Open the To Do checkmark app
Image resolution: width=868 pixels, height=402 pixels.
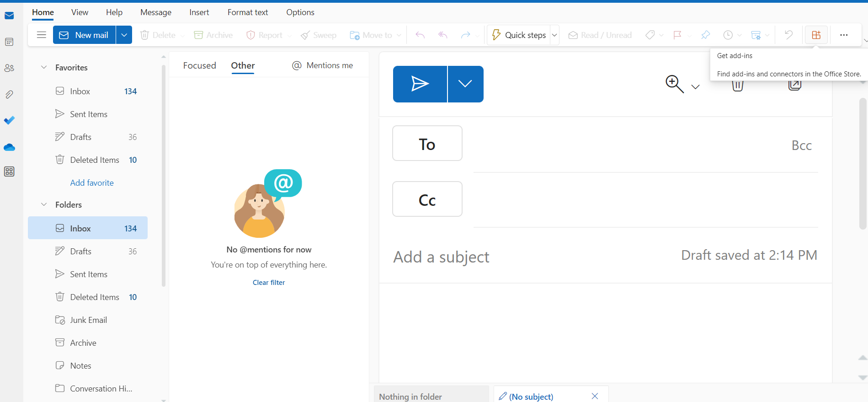pyautogui.click(x=9, y=120)
